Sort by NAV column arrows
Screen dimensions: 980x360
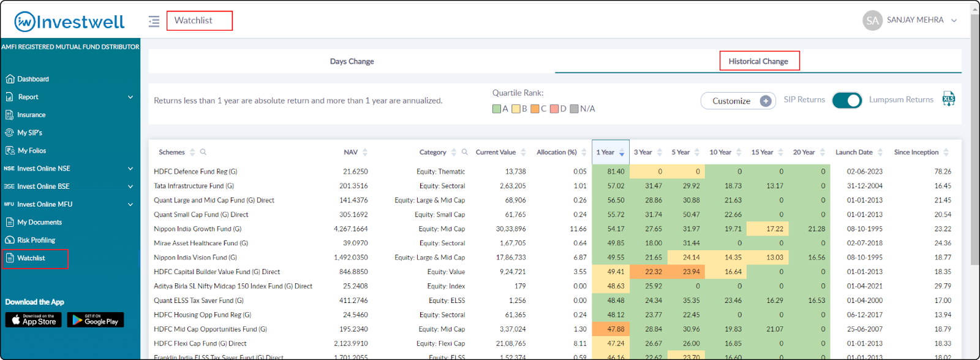(365, 152)
